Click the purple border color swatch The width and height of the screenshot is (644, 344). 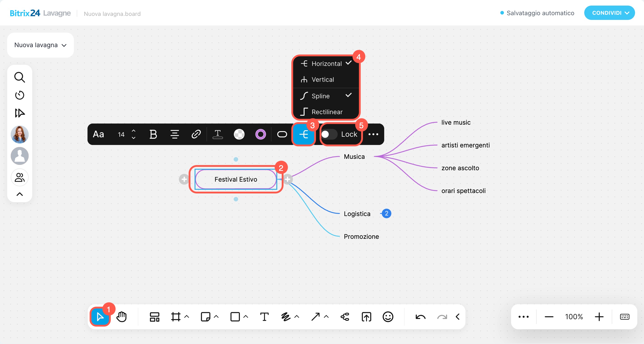click(x=260, y=134)
